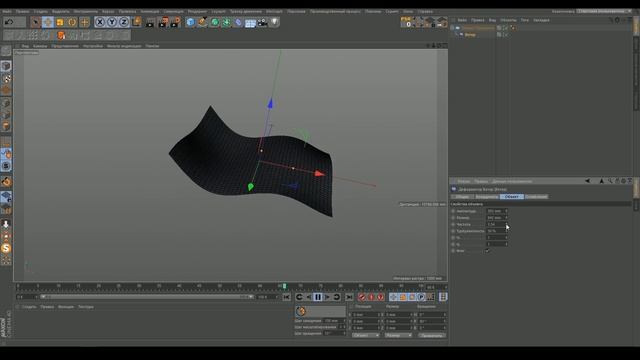Image resolution: width=640 pixels, height=360 pixels.
Task: Add a camera object
Action: point(262,22)
